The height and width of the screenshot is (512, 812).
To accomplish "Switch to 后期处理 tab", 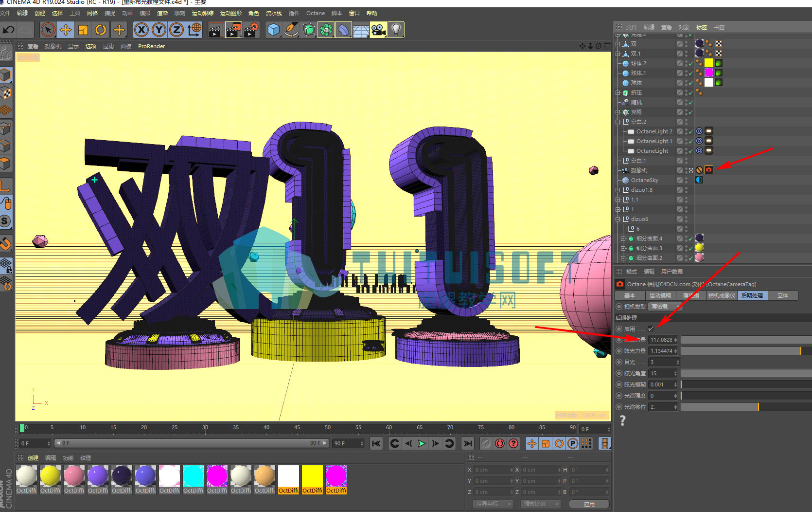I will (x=752, y=295).
